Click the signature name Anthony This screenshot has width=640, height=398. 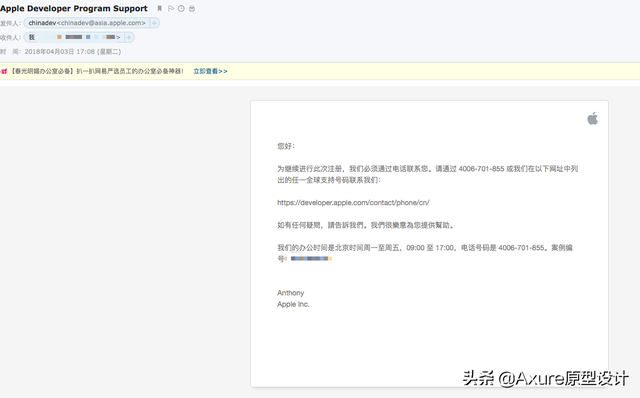point(291,293)
